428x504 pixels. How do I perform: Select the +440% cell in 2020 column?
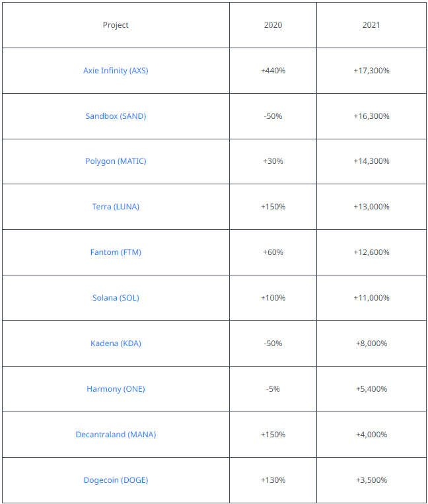[273, 71]
